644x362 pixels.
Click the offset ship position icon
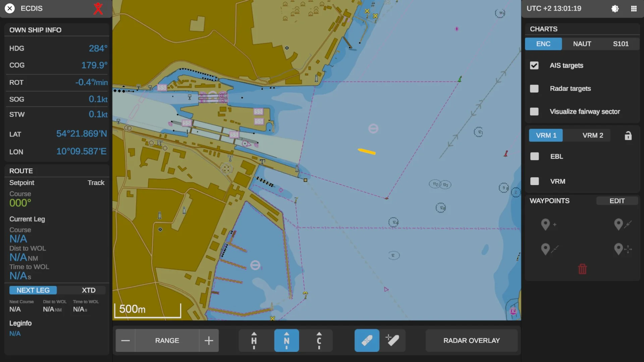click(392, 341)
